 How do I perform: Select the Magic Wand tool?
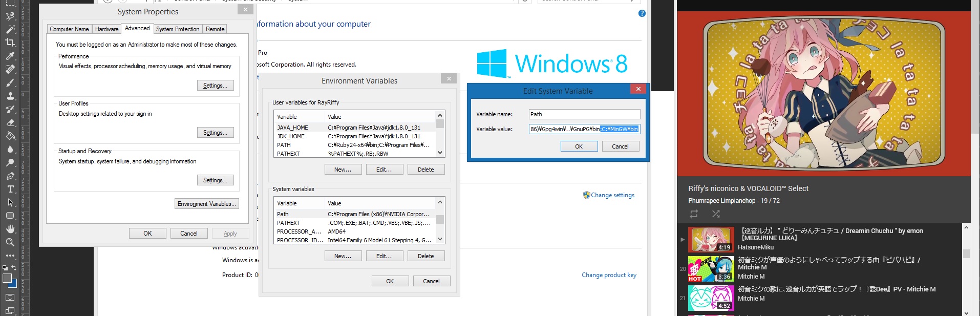pos(10,29)
